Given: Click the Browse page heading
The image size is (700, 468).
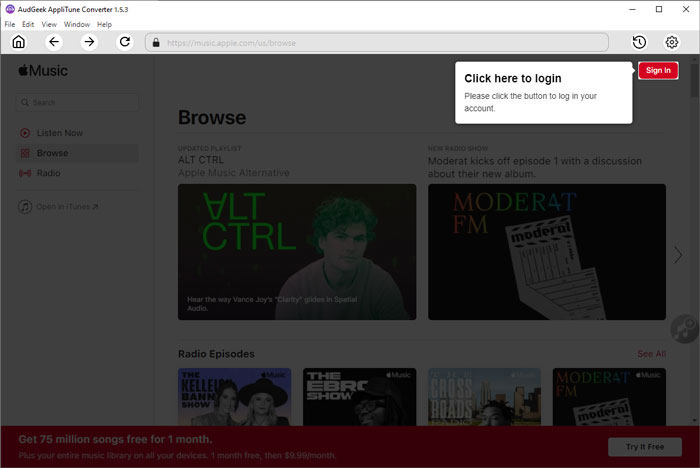Looking at the screenshot, I should pyautogui.click(x=212, y=117).
